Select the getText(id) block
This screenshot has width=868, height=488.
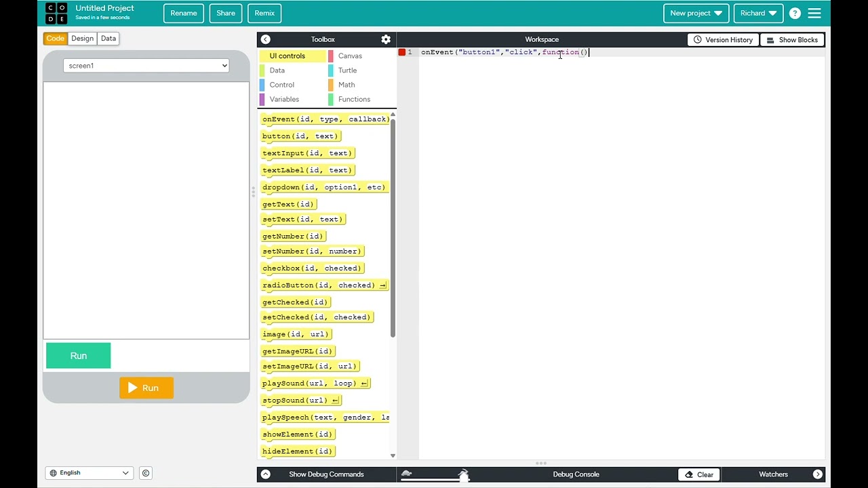point(288,204)
